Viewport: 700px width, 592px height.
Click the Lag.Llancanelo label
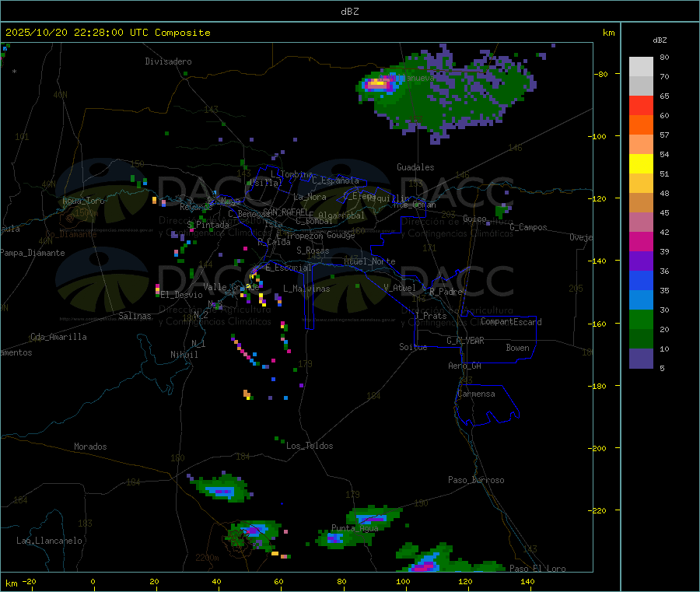49,541
